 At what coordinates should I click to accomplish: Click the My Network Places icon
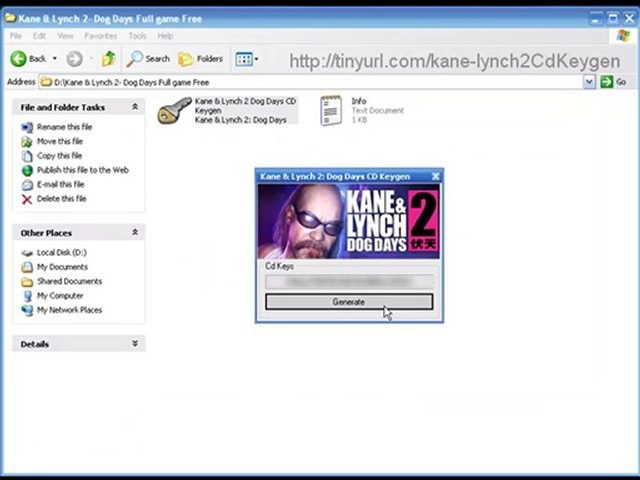(x=27, y=310)
